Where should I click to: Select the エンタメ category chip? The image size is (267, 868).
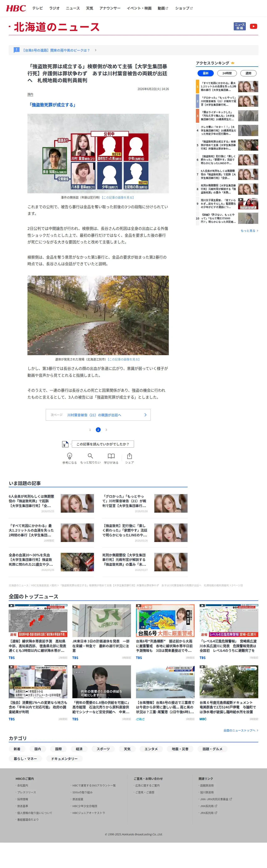pos(151,749)
